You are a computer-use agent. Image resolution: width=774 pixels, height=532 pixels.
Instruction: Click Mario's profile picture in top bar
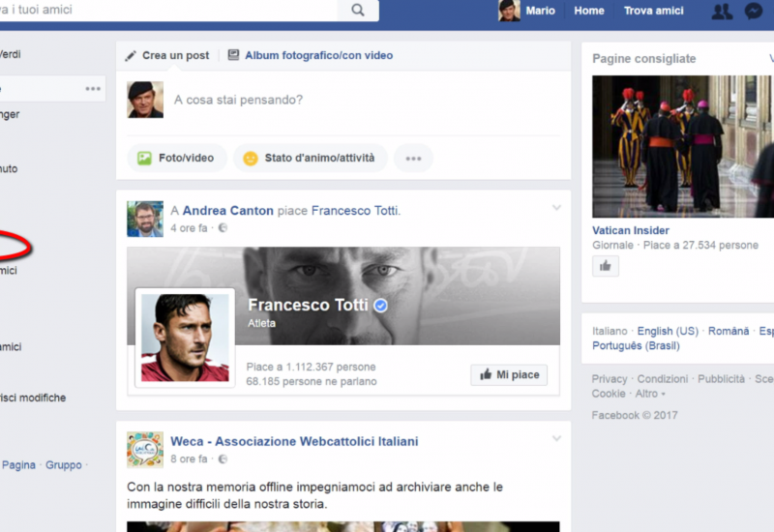509,11
